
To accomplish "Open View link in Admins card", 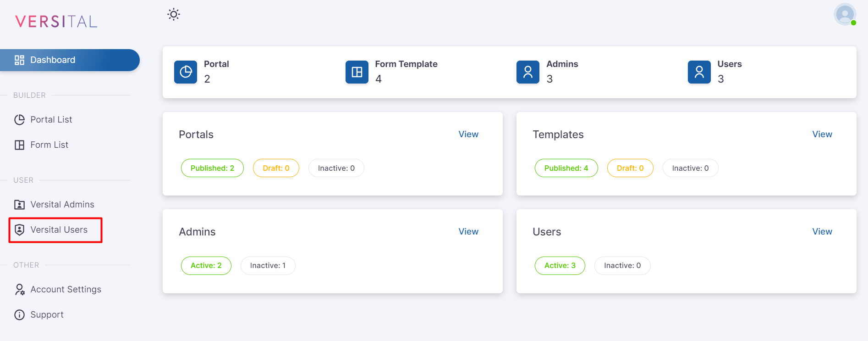I will (468, 232).
